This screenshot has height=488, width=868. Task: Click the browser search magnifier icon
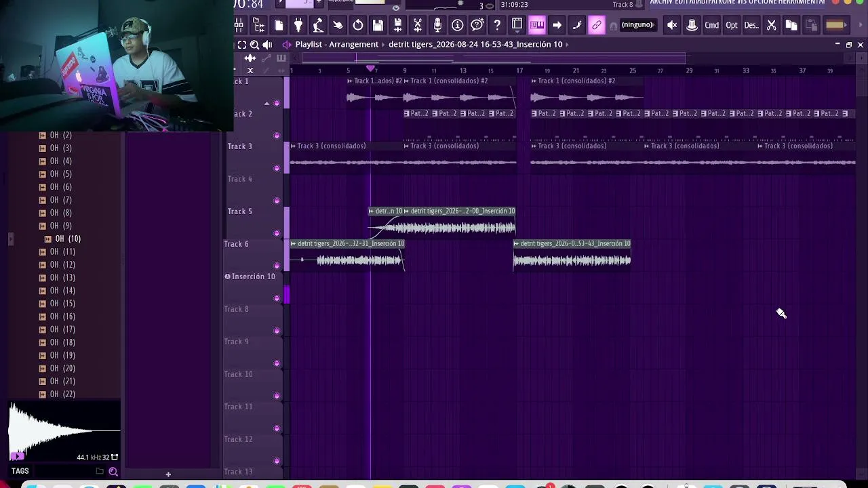113,472
